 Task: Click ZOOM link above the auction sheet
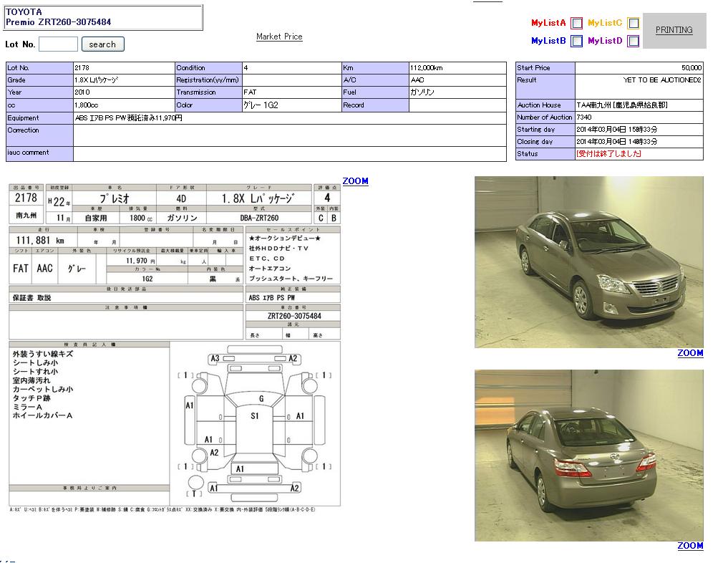tap(355, 181)
